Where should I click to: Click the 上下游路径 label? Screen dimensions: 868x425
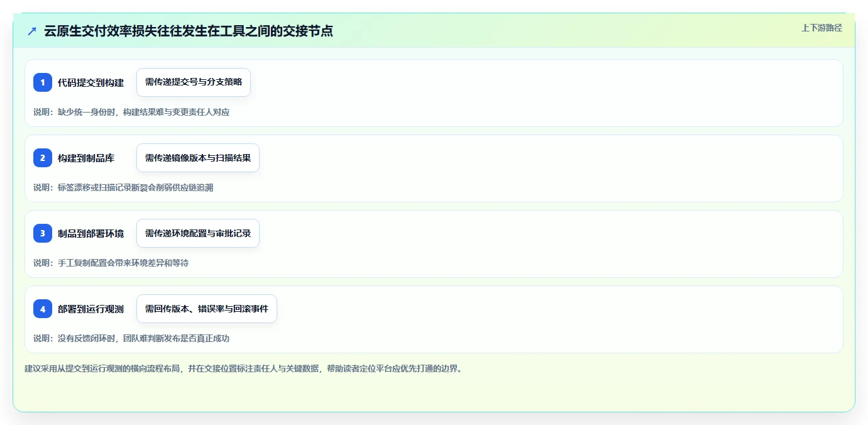tap(821, 28)
